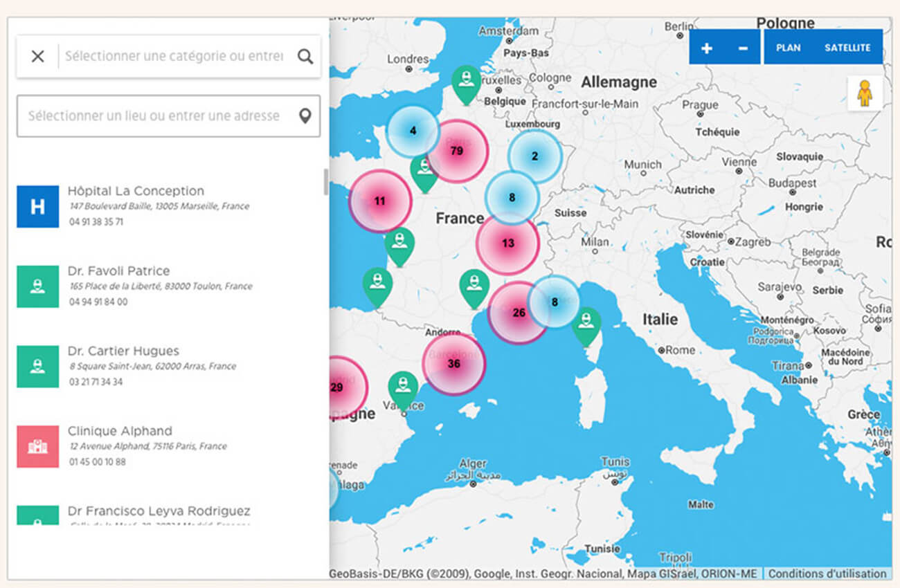Switch the map to Plan view
The width and height of the screenshot is (900, 588).
789,48
